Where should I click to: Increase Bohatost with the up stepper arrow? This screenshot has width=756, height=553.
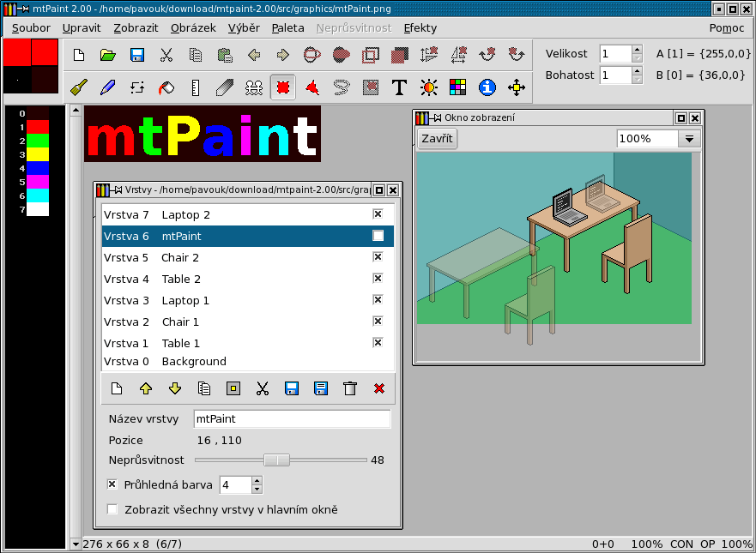click(x=637, y=71)
